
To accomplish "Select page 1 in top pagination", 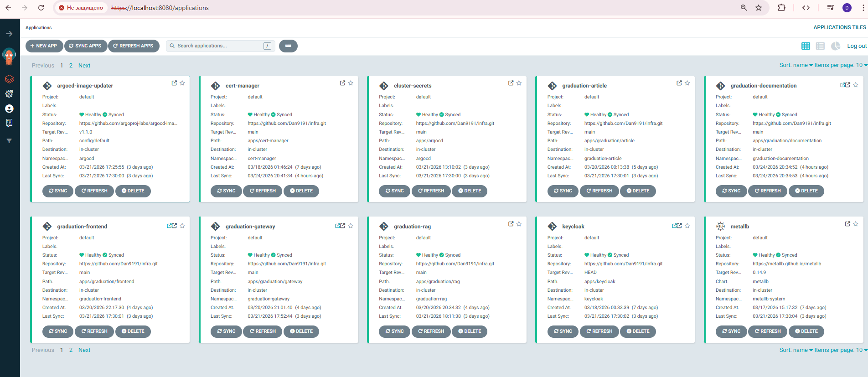I will (62, 66).
